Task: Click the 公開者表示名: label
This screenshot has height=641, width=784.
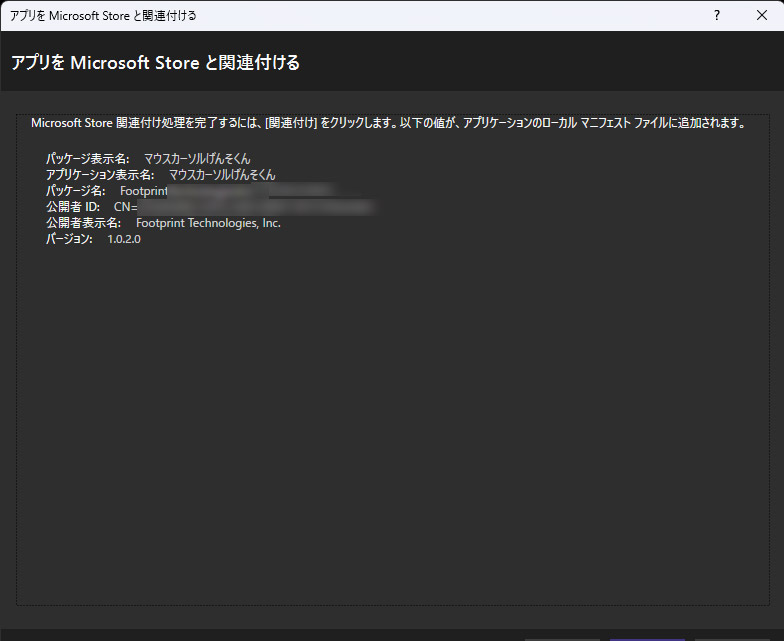Action: (84, 223)
